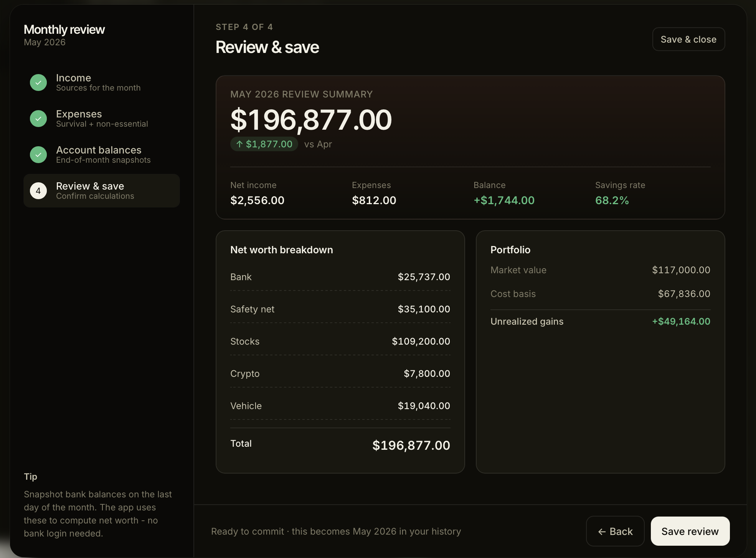This screenshot has width=756, height=558.
Task: Click the Savings rate label
Action: coord(620,185)
